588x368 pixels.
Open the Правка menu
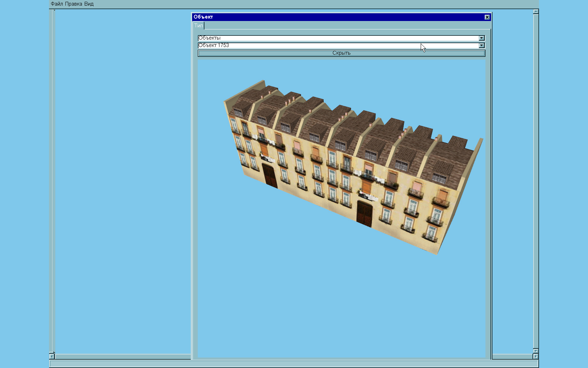click(73, 4)
